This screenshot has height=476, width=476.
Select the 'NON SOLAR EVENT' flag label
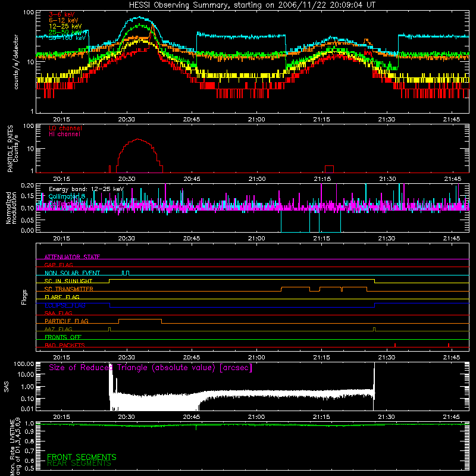(72, 273)
